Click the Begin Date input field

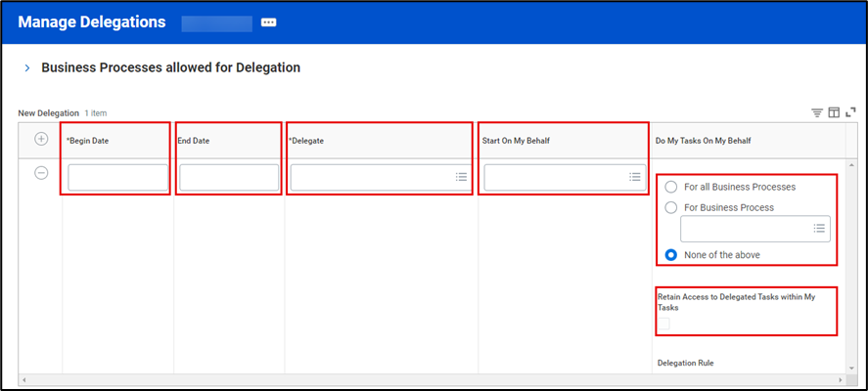117,177
